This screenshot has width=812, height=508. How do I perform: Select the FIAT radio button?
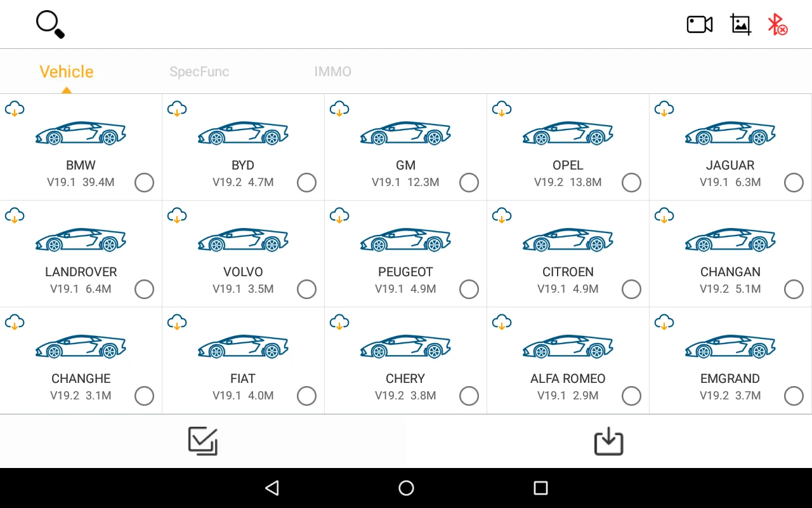click(x=306, y=396)
